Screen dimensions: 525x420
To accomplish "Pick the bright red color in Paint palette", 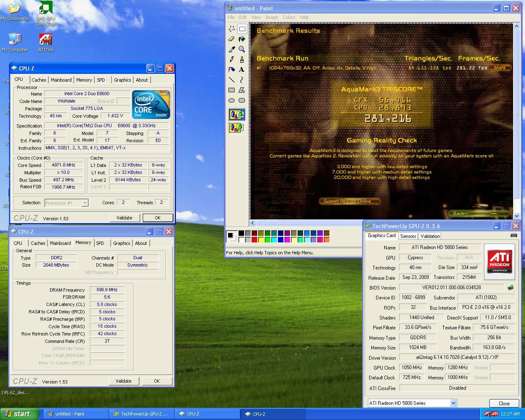I will [x=254, y=240].
